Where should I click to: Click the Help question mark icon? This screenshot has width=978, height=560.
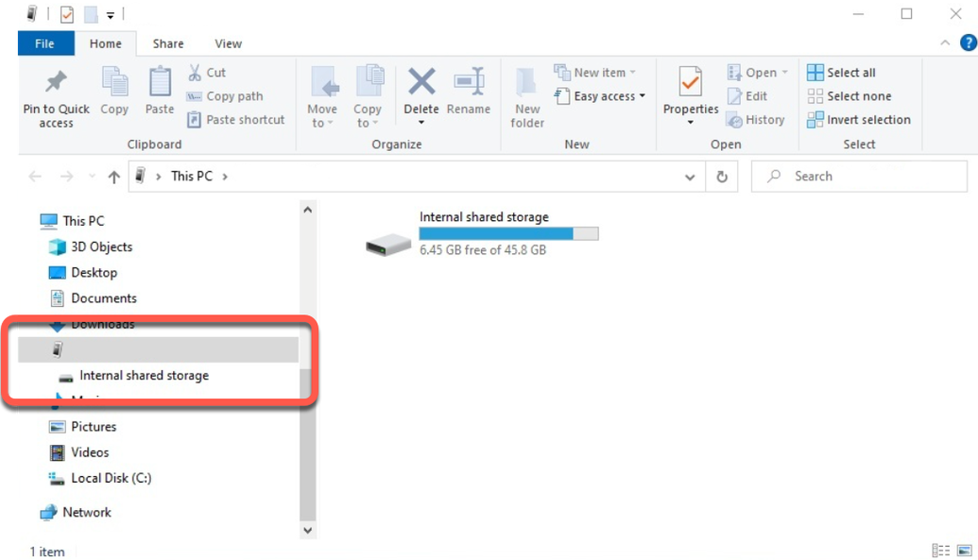[967, 43]
